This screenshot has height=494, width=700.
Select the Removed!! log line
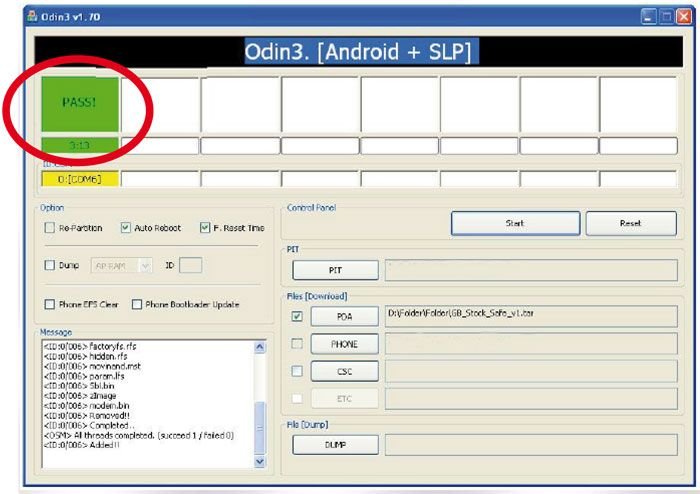pos(87,415)
